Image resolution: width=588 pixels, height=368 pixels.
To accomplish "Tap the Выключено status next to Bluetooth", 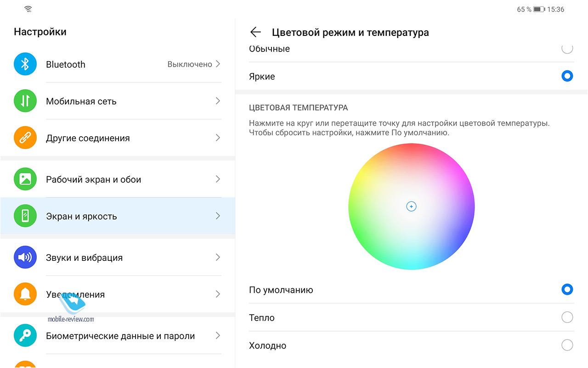I will (190, 64).
